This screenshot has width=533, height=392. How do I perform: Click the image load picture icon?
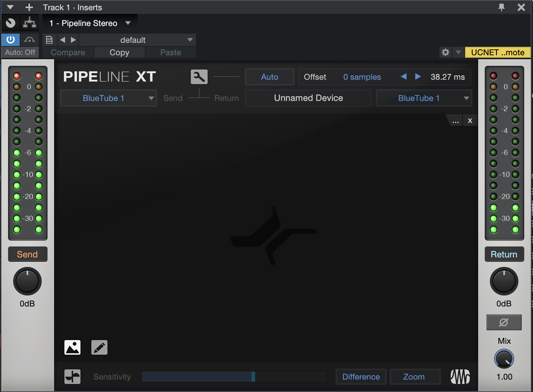pos(72,347)
